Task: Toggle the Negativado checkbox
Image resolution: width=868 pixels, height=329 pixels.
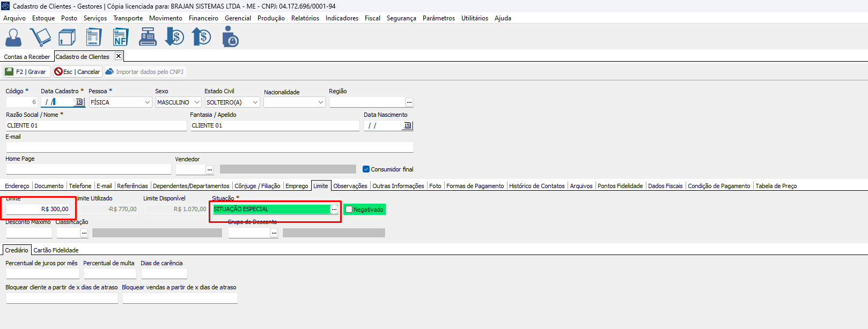Action: pos(349,210)
